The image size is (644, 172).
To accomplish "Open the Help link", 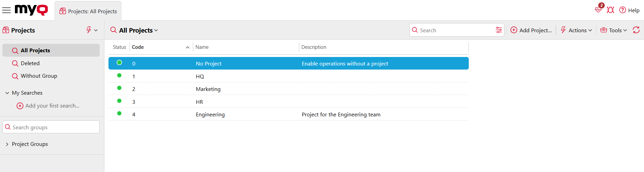I will (x=629, y=10).
